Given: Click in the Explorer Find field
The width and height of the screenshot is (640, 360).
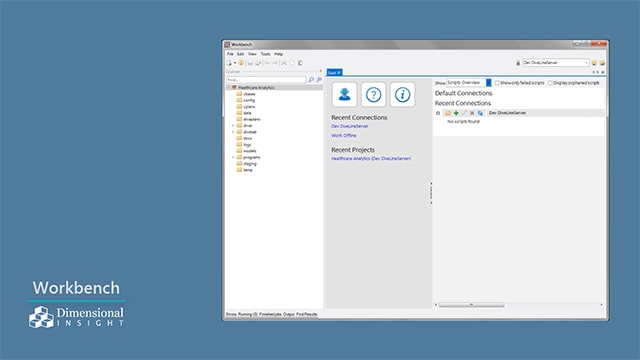Looking at the screenshot, I should pyautogui.click(x=266, y=80).
